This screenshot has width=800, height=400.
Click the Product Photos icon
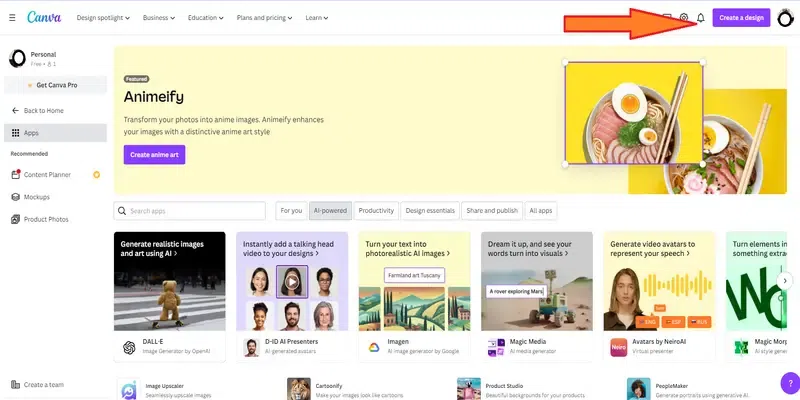pos(15,219)
